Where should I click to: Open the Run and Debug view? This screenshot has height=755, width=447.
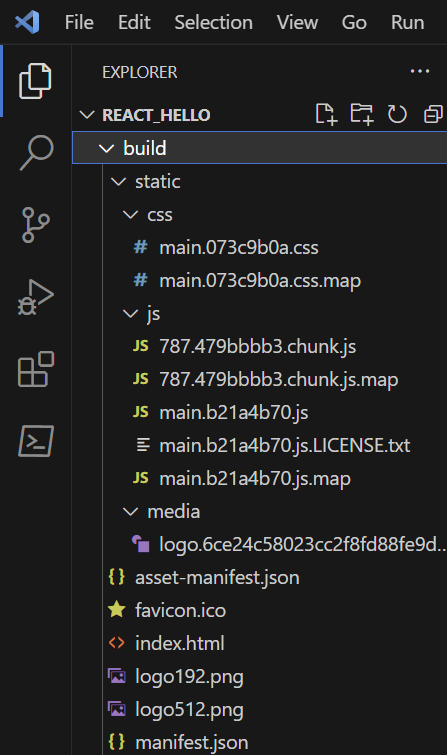[x=35, y=297]
